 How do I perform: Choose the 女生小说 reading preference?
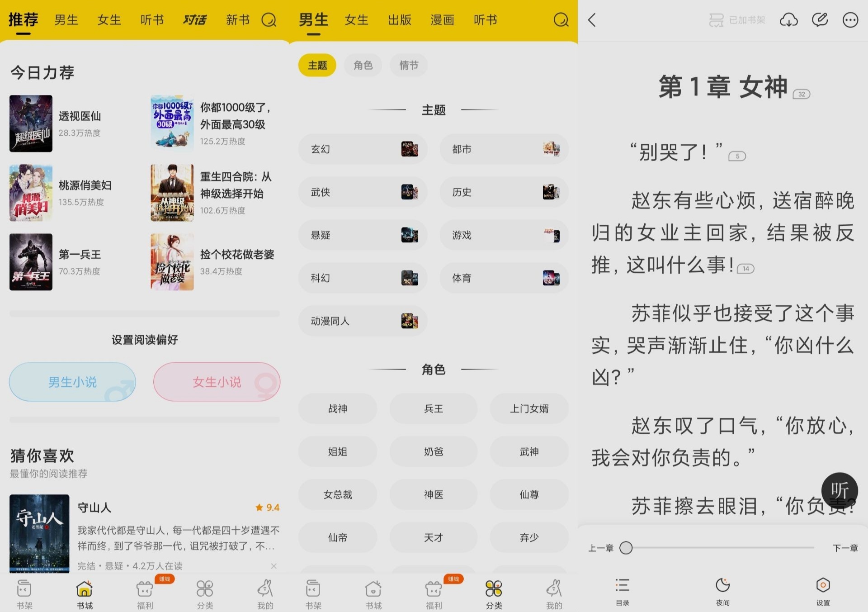217,382
